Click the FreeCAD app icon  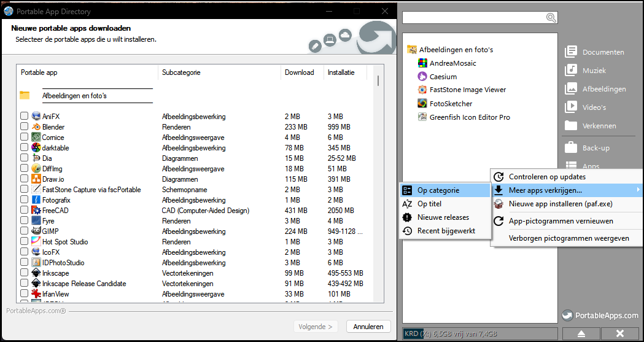pyautogui.click(x=36, y=210)
